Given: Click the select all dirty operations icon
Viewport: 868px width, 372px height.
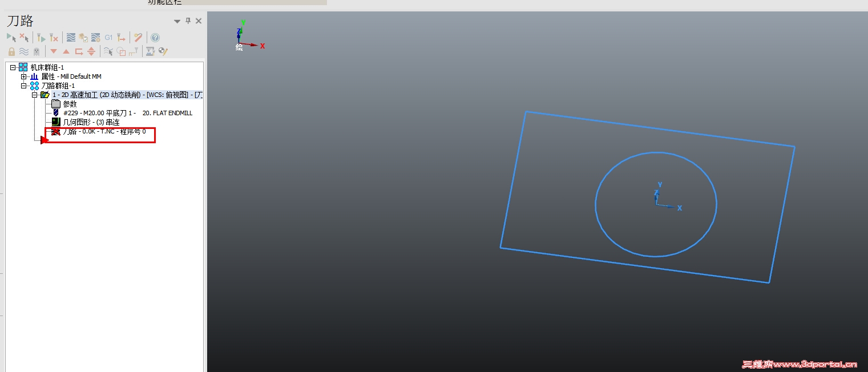Looking at the screenshot, I should tap(24, 38).
